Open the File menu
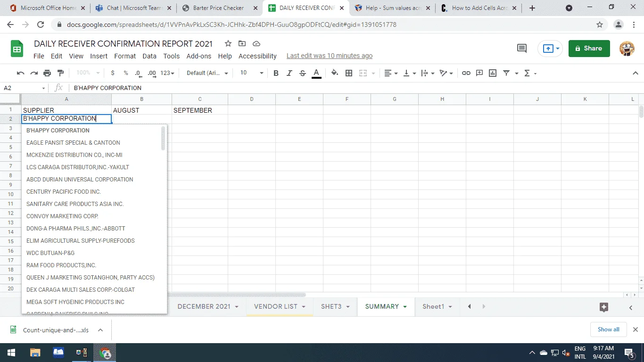Viewport: 644px width, 362px height. click(39, 56)
